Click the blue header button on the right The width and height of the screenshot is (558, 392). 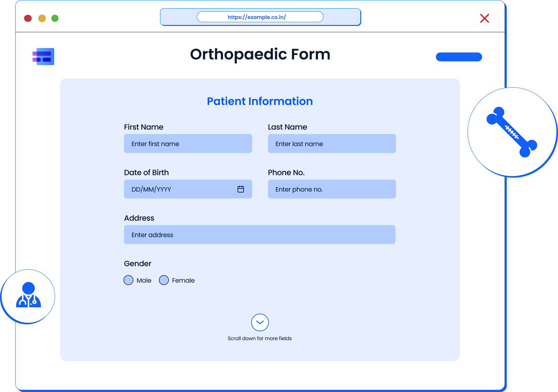[459, 57]
